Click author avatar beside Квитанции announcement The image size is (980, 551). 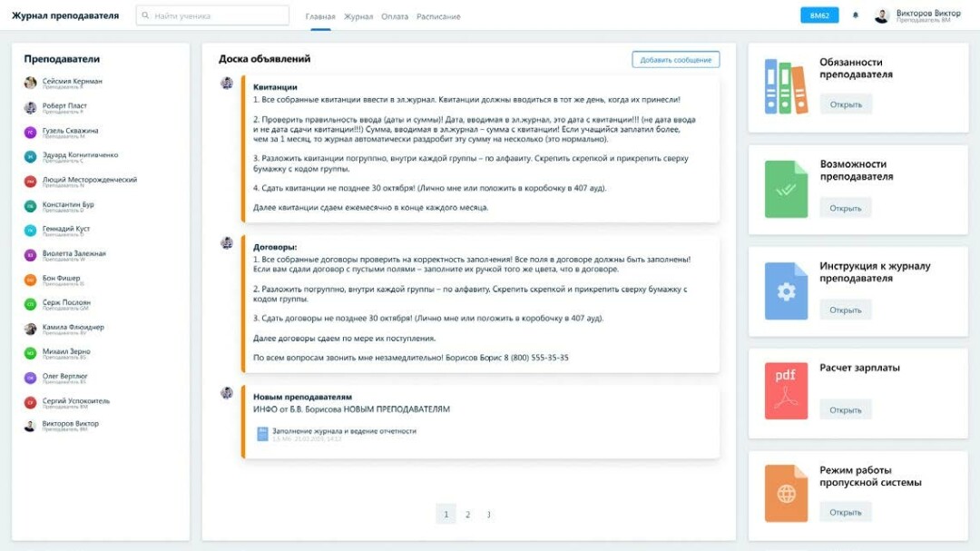(227, 84)
